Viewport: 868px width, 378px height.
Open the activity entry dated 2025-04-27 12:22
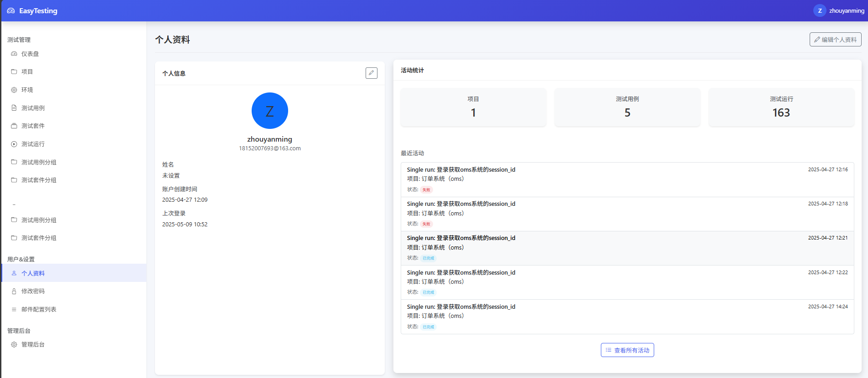click(x=627, y=282)
